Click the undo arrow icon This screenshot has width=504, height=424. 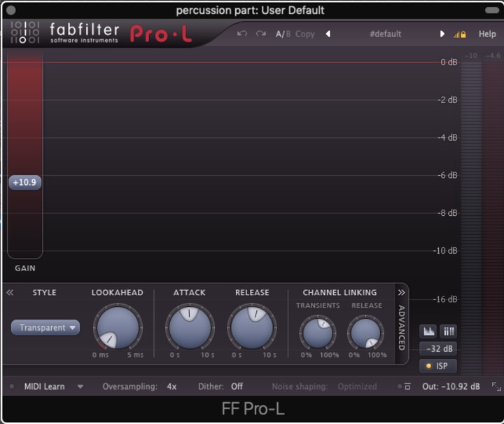(242, 34)
